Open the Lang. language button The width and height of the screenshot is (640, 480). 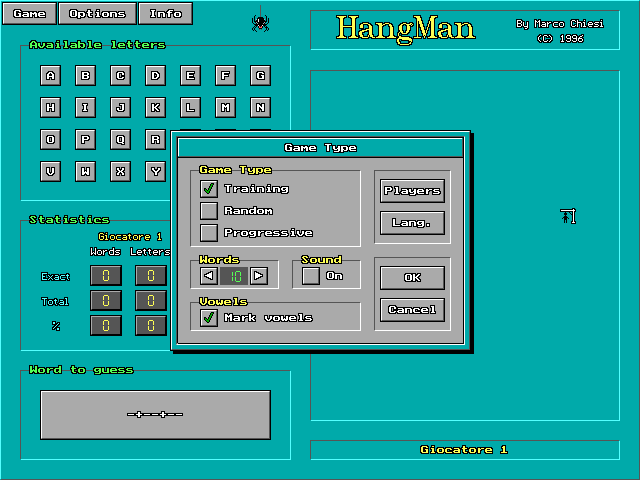click(412, 223)
